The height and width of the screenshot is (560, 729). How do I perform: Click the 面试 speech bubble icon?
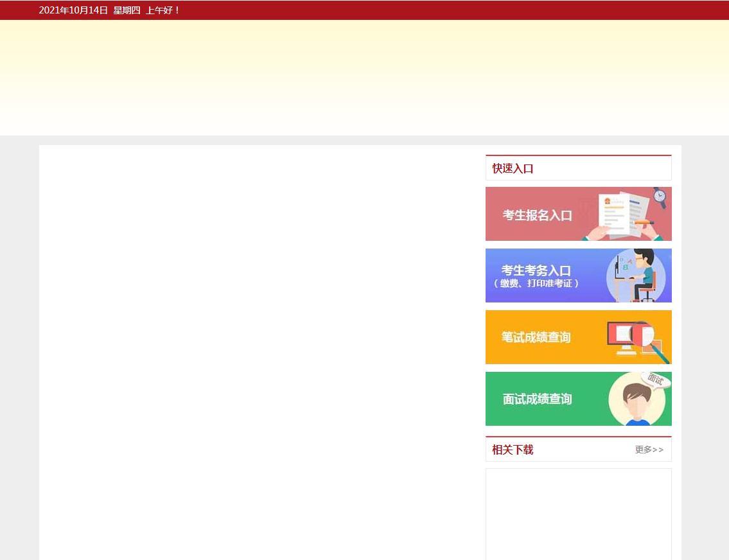click(654, 380)
